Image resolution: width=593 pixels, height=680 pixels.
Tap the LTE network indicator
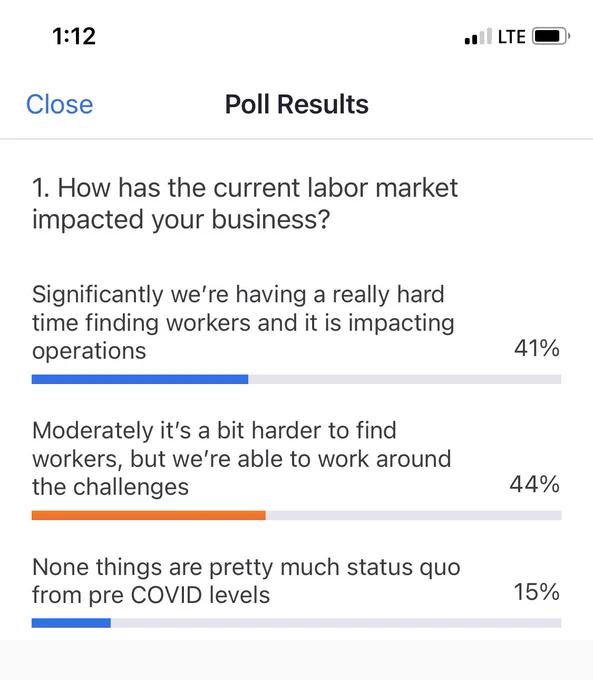512,36
